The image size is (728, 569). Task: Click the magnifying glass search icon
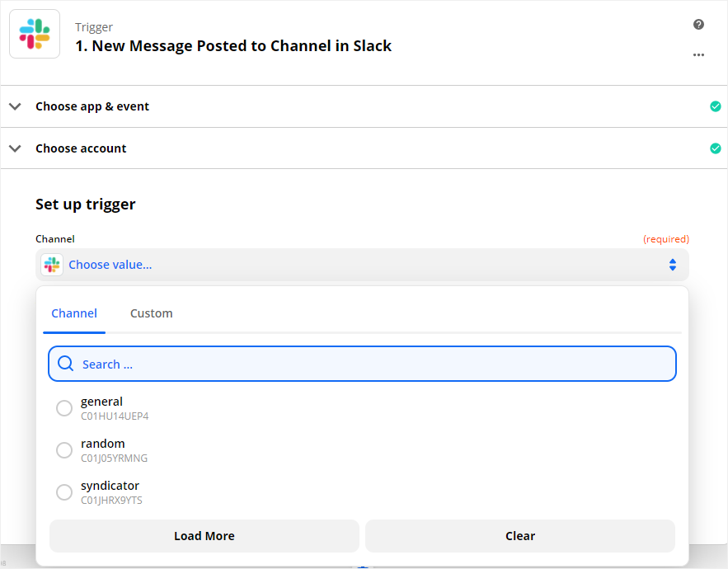65,363
